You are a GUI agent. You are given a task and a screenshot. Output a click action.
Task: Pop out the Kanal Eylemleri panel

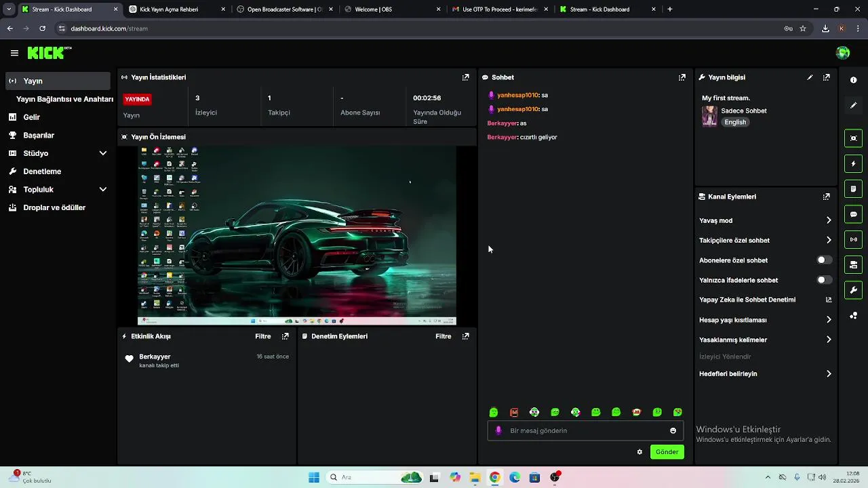(x=826, y=197)
